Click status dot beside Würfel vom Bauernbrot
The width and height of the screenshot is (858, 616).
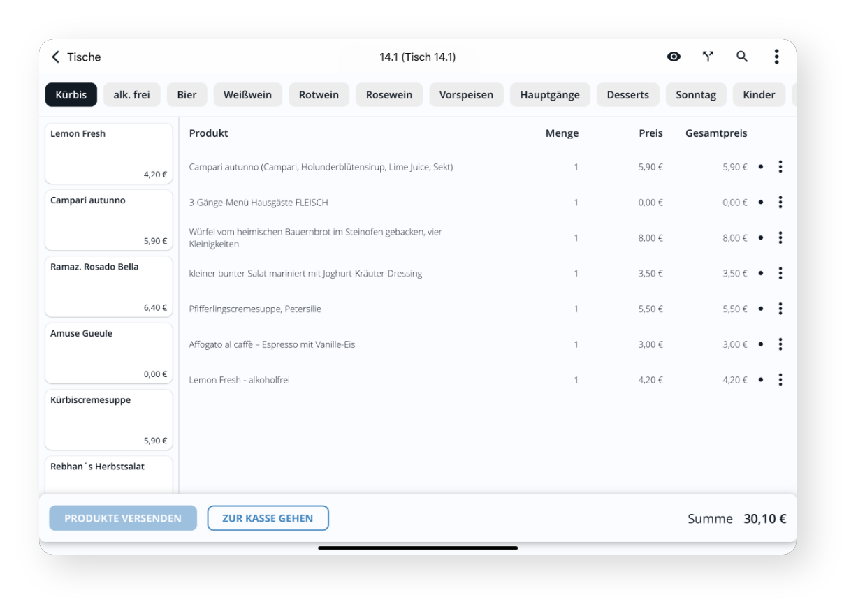click(761, 238)
